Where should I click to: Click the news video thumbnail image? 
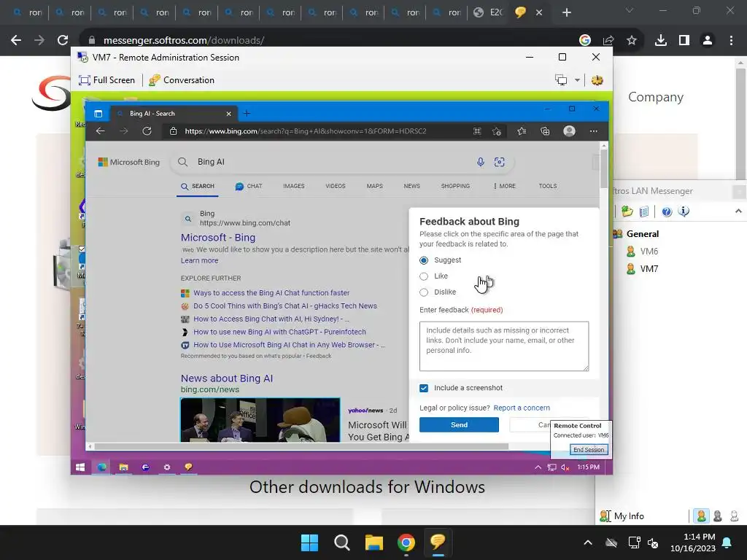[260, 420]
